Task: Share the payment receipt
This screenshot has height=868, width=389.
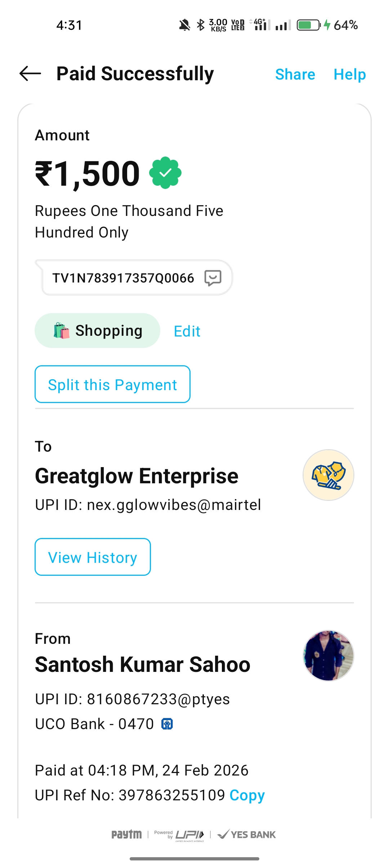Action: (295, 74)
